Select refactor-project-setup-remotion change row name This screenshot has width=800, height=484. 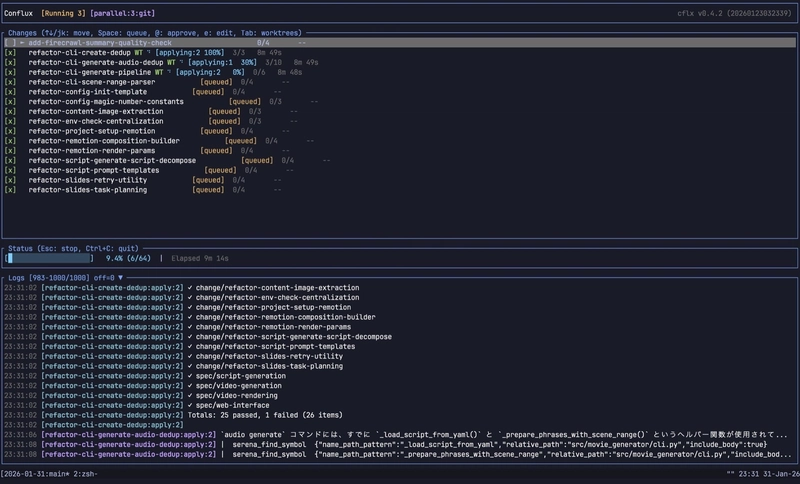(x=92, y=131)
